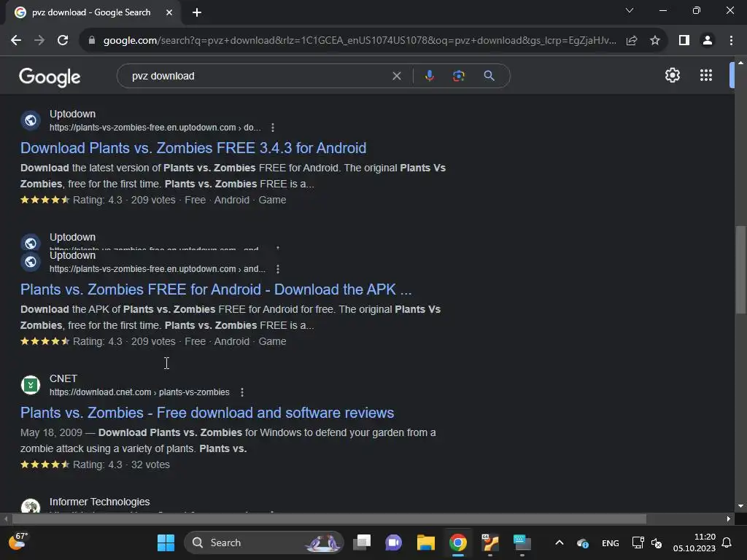Open Plants vs. Zombies FREE for Android APK link
The height and width of the screenshot is (560, 747).
coord(216,289)
